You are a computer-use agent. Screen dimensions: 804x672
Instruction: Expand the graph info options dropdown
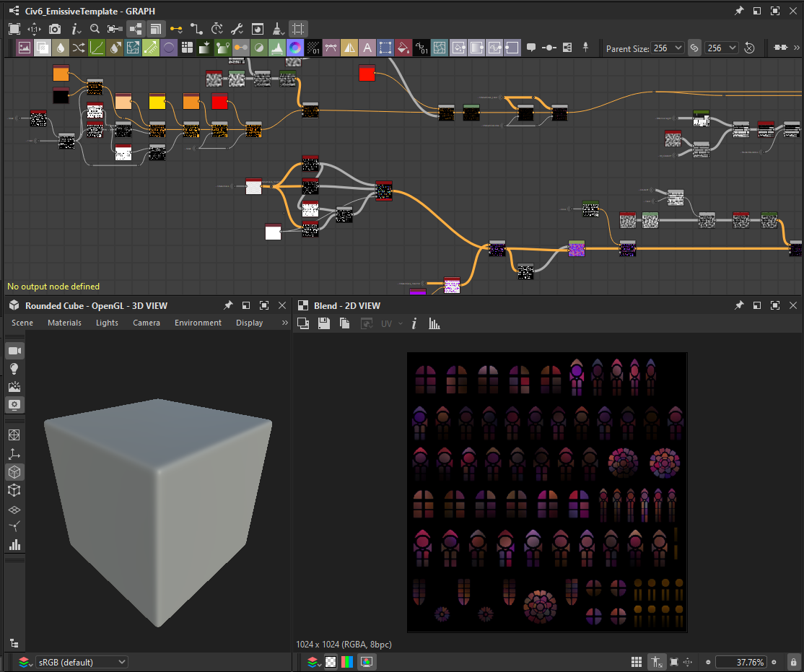point(75,29)
